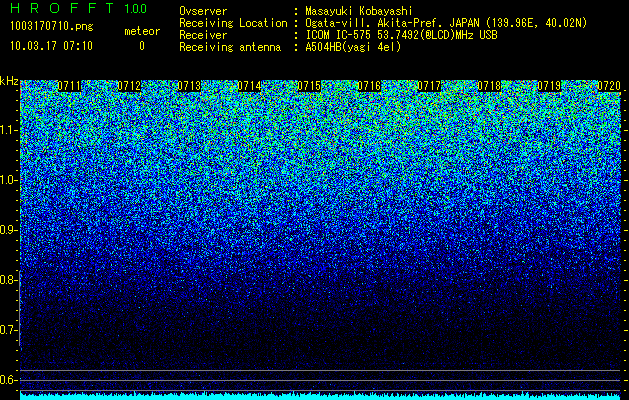Click the 0.9 frequency axis label

[8, 230]
